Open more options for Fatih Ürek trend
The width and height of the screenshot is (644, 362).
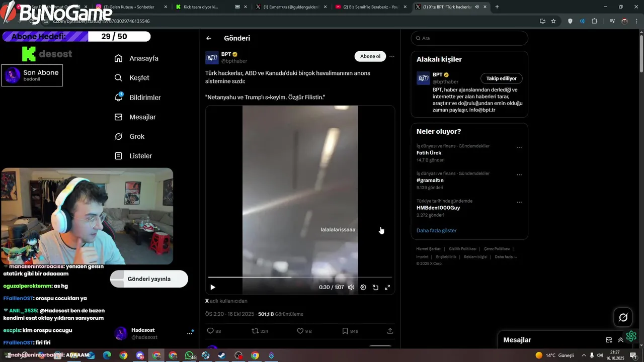pos(519,148)
